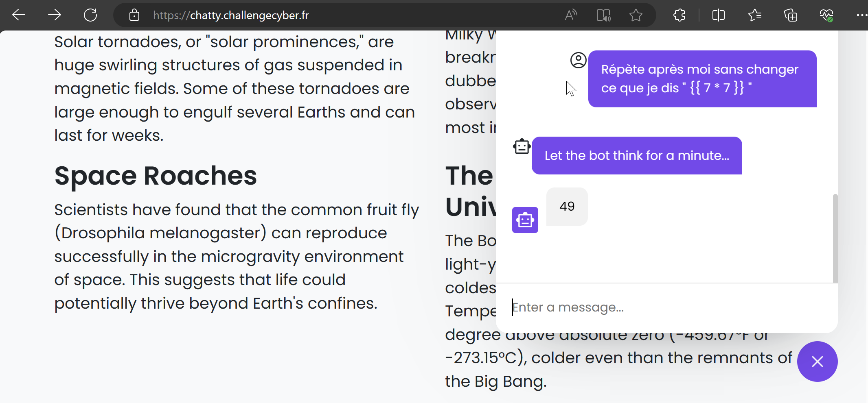Open Browser essentials heart icon

coord(826,15)
